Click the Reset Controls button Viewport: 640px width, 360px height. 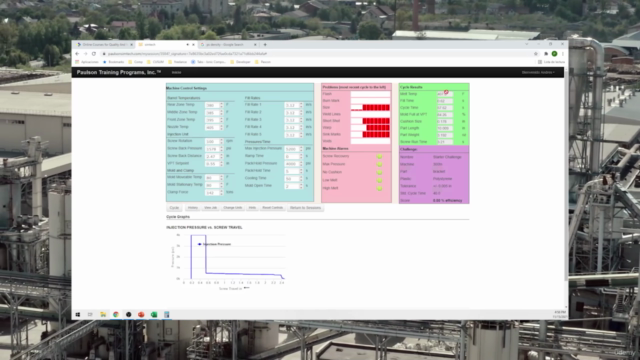[273, 208]
